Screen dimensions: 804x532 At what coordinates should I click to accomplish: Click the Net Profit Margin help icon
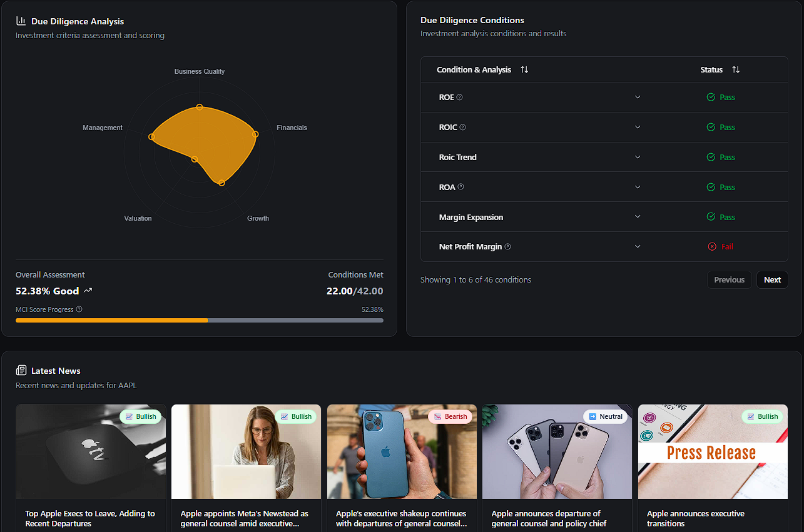pyautogui.click(x=507, y=246)
